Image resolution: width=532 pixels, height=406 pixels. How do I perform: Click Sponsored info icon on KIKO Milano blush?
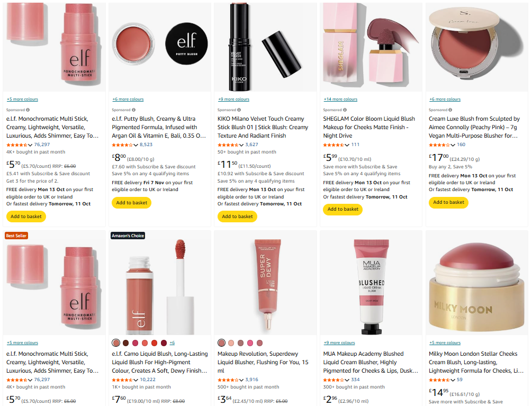point(239,110)
